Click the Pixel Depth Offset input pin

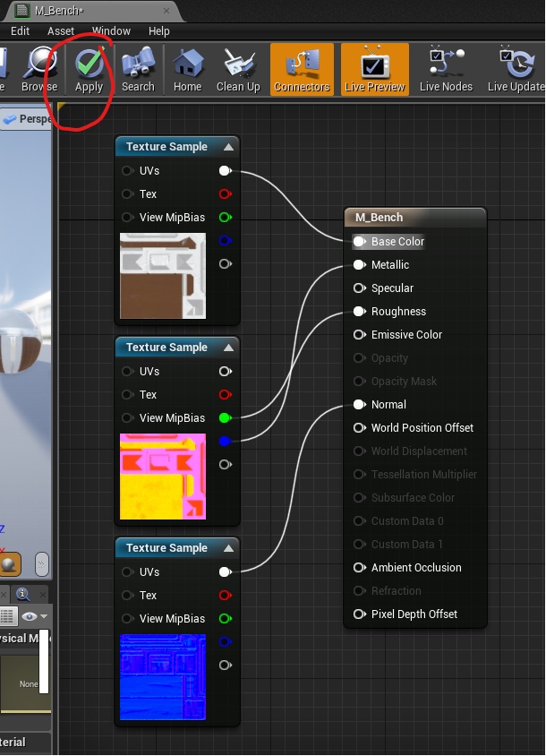tap(359, 614)
